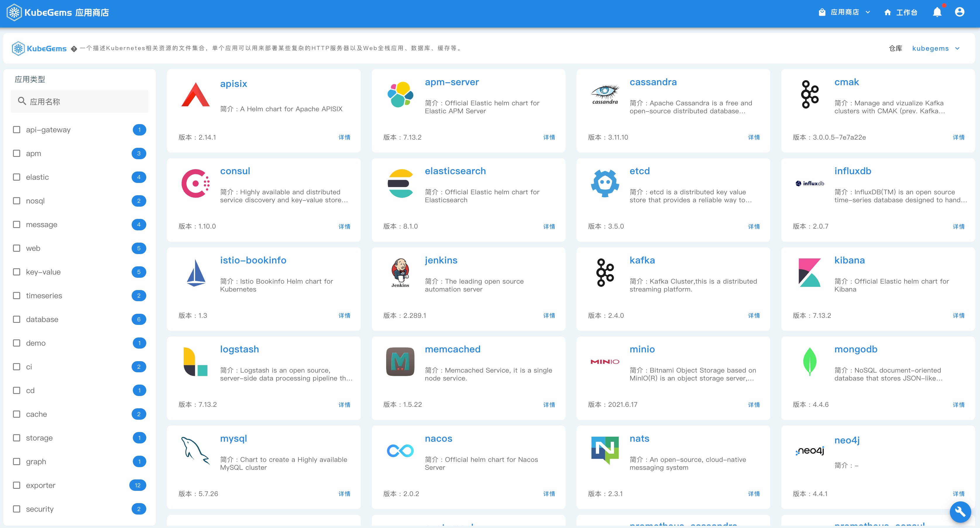Click the MinIO logo
The image size is (980, 528).
605,362
